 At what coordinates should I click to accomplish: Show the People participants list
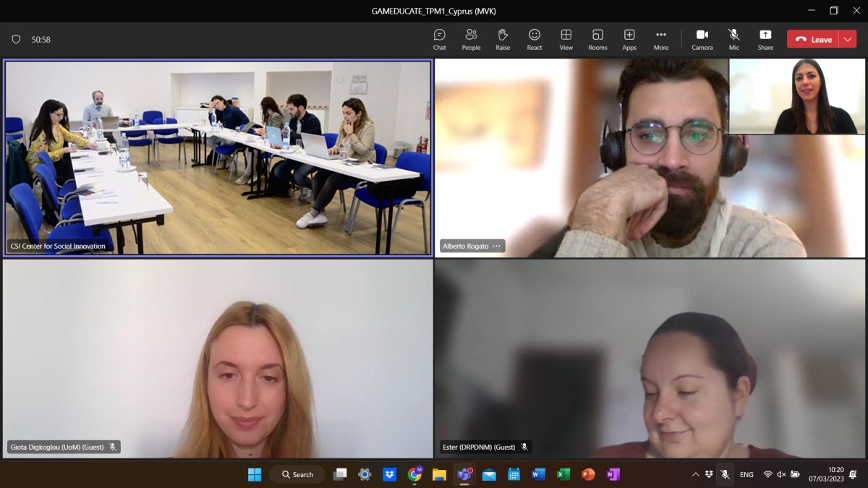click(471, 39)
